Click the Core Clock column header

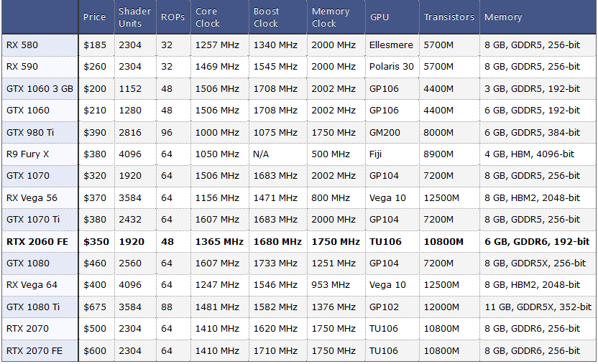pyautogui.click(x=208, y=17)
